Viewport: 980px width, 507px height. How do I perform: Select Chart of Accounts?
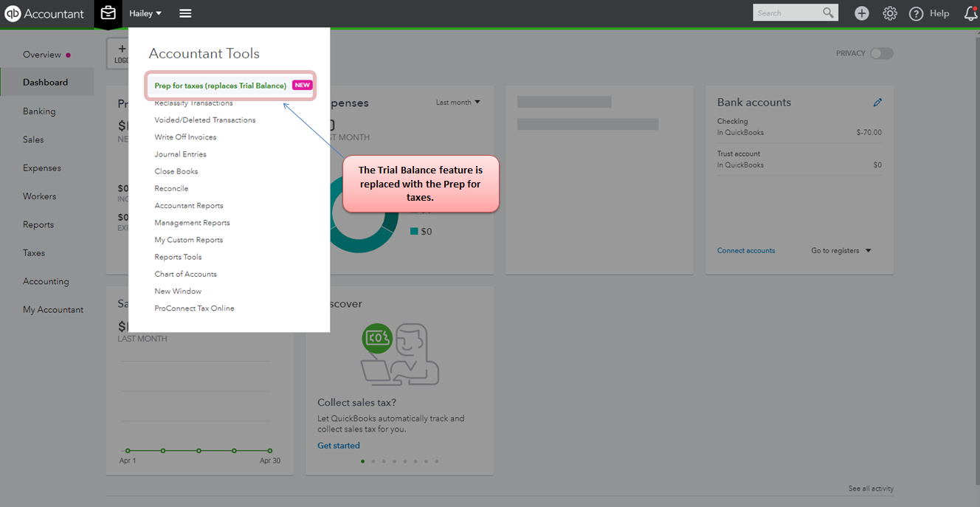pyautogui.click(x=186, y=274)
